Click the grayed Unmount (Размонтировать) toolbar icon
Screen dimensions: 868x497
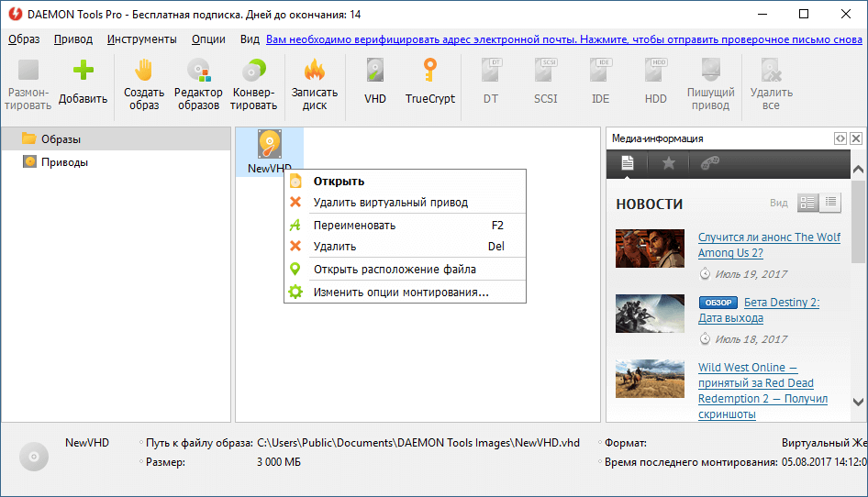coord(28,71)
